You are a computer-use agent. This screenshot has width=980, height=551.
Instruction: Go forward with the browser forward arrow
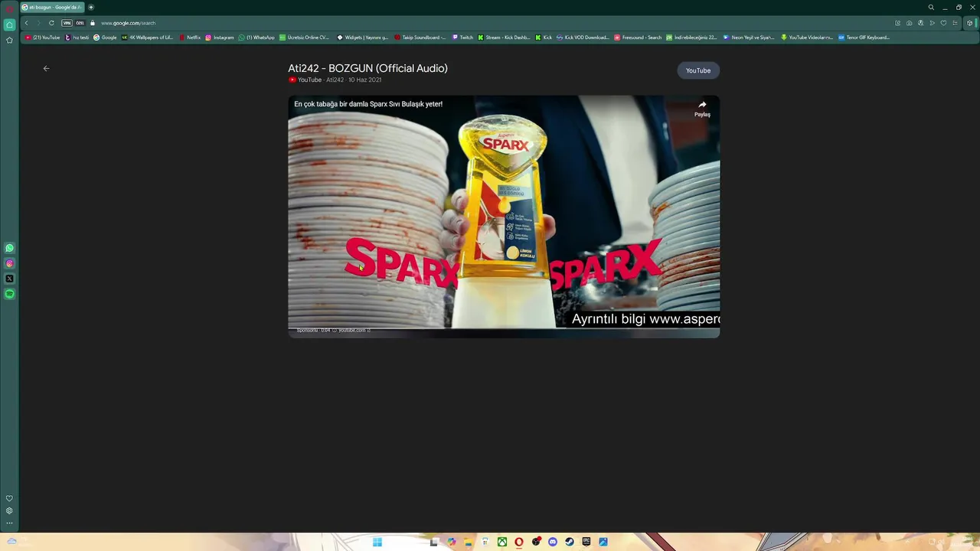38,23
